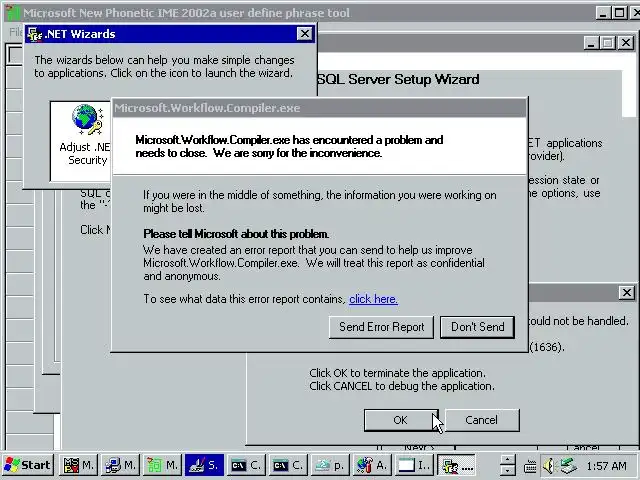
Task: Switch to the taskbar button with MSP icon
Action: (78, 465)
